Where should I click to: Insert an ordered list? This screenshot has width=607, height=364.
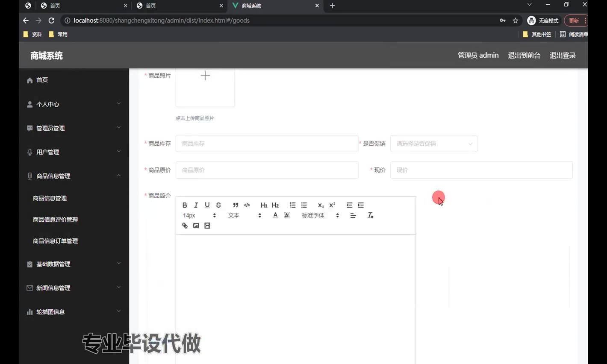(292, 205)
